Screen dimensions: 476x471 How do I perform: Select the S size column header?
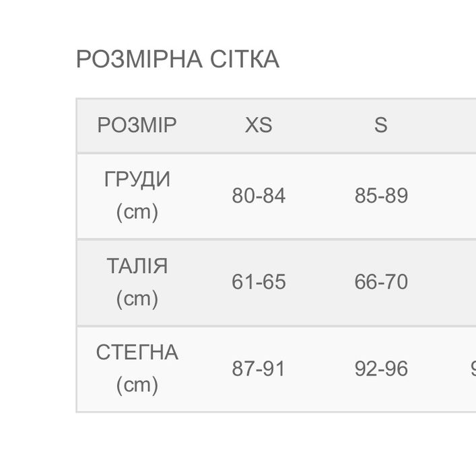point(381,125)
